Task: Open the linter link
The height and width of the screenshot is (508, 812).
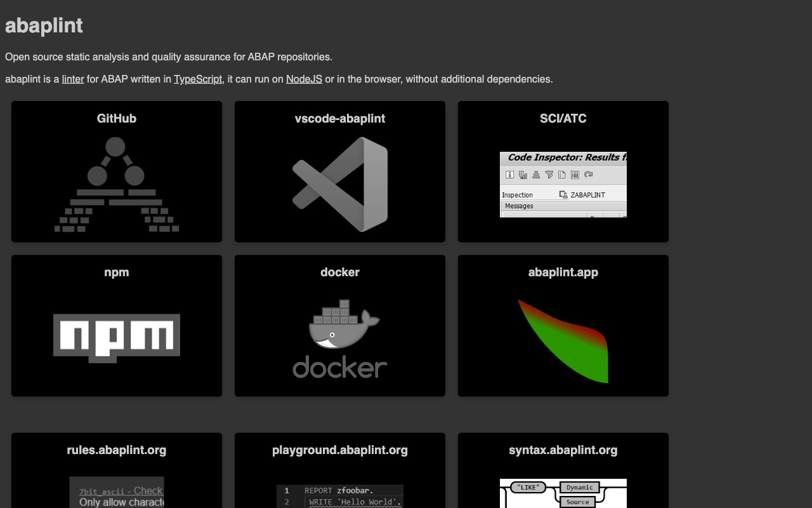Action: (x=73, y=79)
